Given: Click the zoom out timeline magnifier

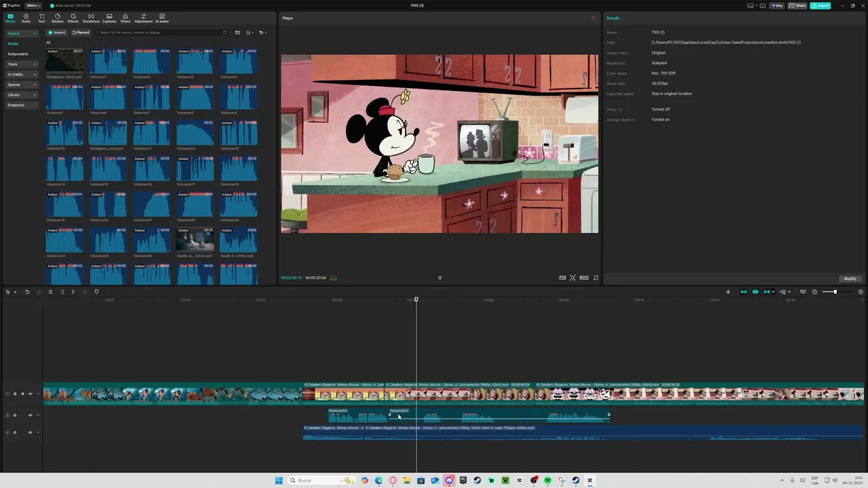Looking at the screenshot, I should pyautogui.click(x=815, y=291).
